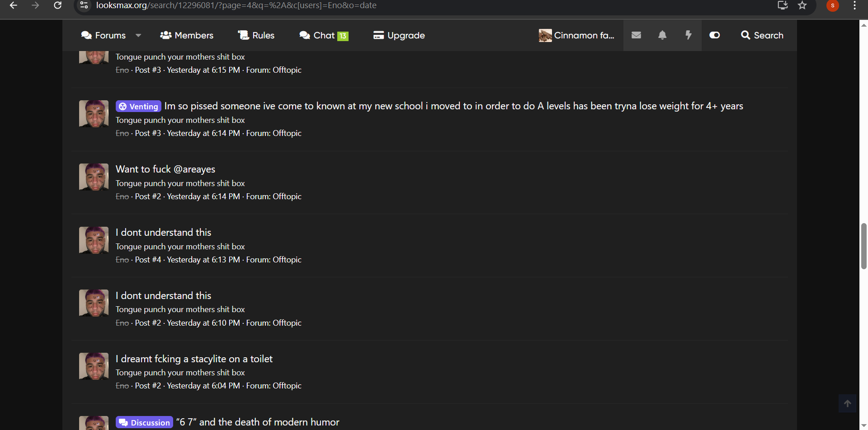Screen dimensions: 868x430
Task: Click the Upgrade link
Action: point(399,35)
